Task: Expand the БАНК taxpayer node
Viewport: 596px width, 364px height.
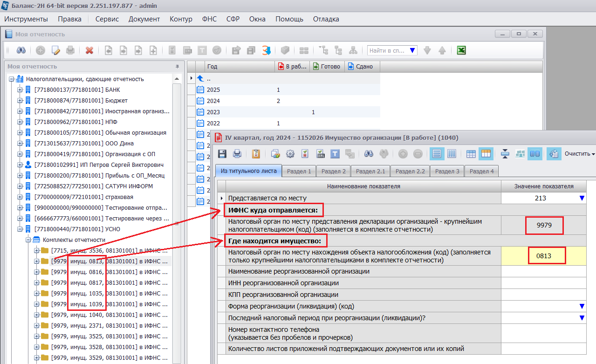Action: 20,89
